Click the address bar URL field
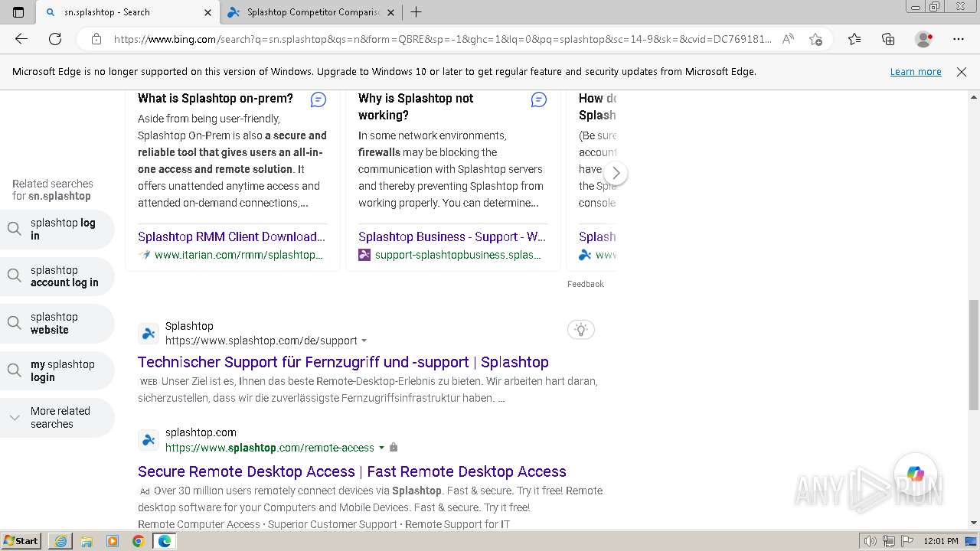This screenshot has width=980, height=551. (443, 39)
